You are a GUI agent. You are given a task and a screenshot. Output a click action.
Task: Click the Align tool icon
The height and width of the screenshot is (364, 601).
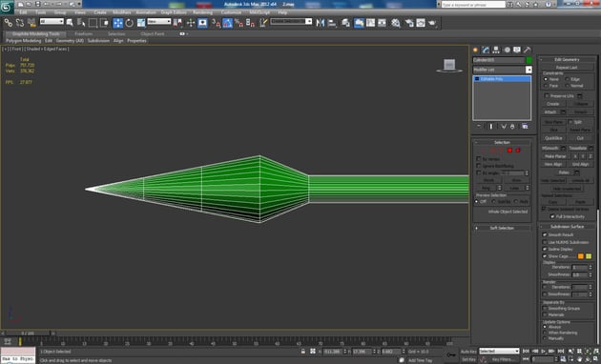(x=332, y=23)
